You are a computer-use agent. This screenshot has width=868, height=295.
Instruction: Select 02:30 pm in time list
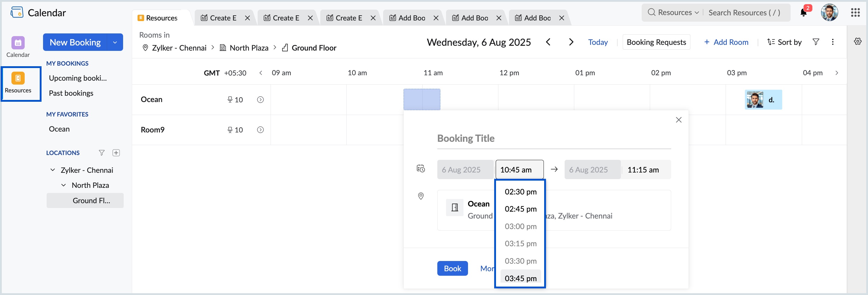pos(520,191)
